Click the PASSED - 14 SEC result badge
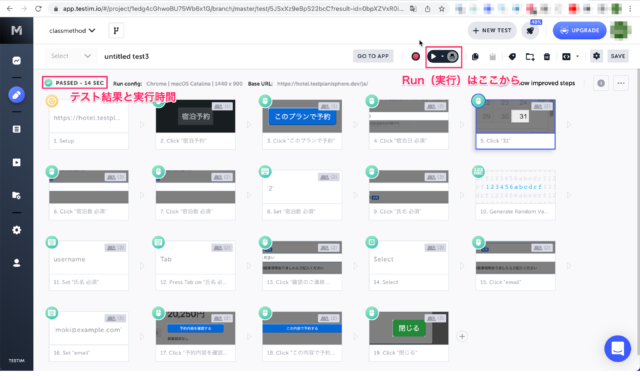Image resolution: width=640 pixels, height=380 pixels. pyautogui.click(x=75, y=83)
